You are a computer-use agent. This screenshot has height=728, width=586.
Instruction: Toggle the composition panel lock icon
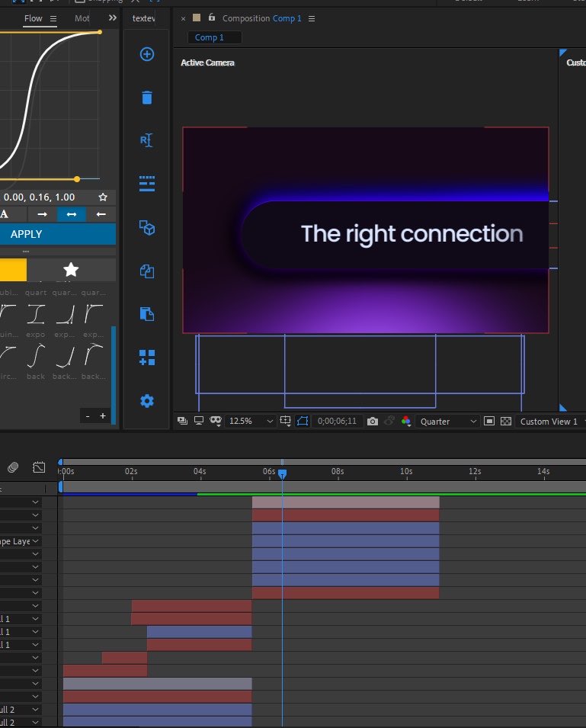[212, 18]
